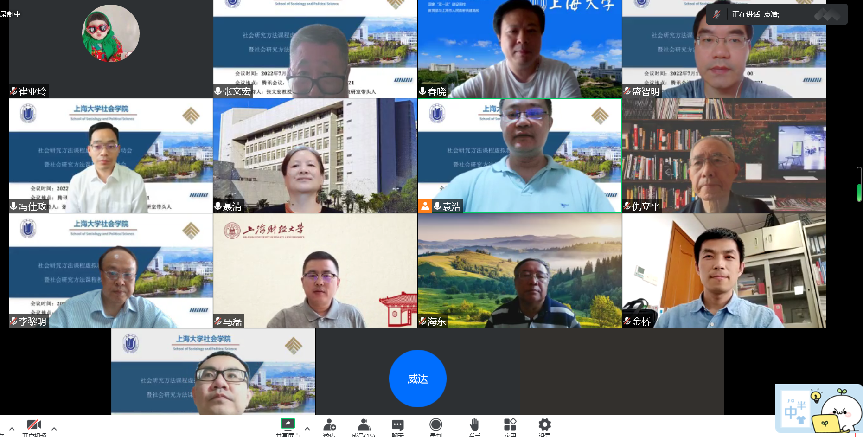Viewport: 863px width, 437px height.
Task: Click the lightbulb icon on the input method widget
Action: pyautogui.click(x=816, y=398)
